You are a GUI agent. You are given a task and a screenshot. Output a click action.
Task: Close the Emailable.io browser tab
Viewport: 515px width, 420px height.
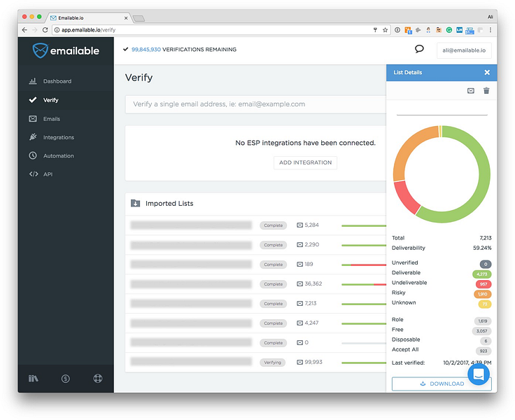126,18
